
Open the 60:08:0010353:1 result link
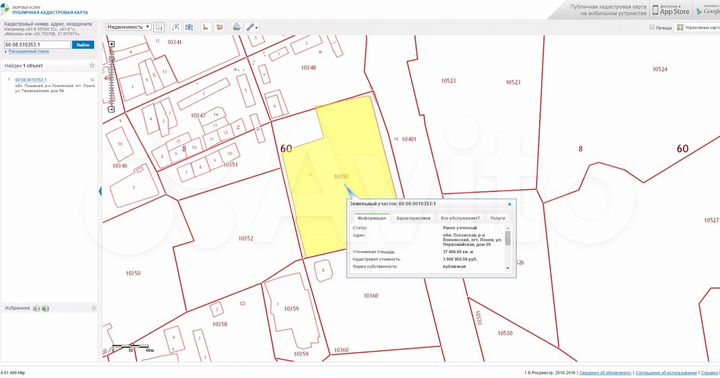tap(31, 80)
